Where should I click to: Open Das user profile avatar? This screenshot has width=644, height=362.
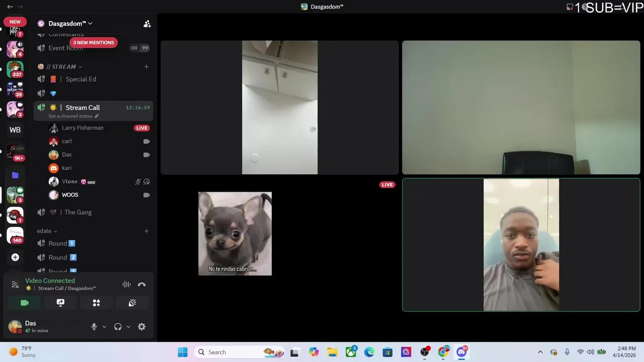[15, 327]
